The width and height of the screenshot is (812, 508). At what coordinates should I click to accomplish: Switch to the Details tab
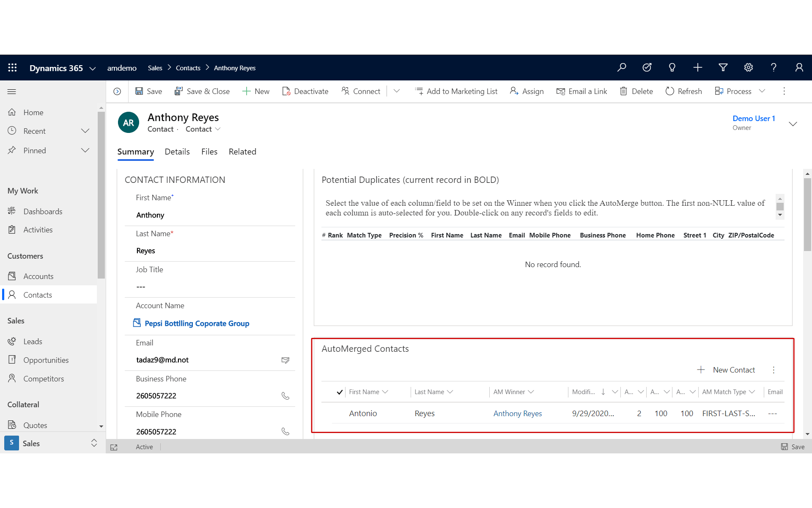[177, 152]
